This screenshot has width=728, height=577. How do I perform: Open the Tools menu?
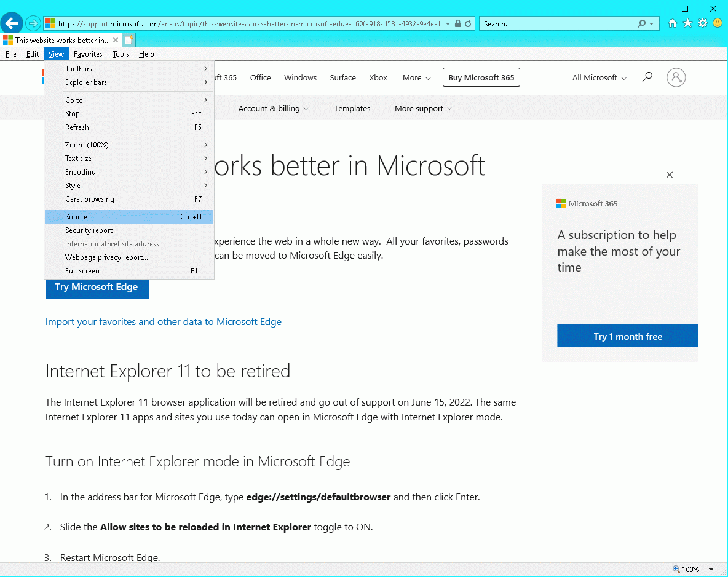[121, 54]
